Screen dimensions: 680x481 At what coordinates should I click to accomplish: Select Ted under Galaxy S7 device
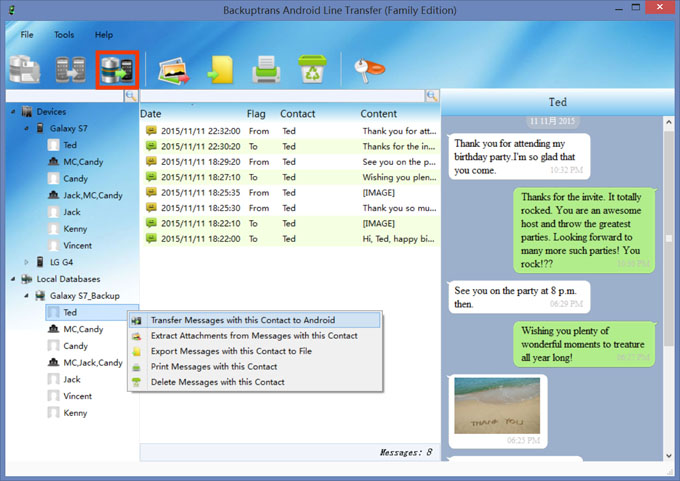pyautogui.click(x=70, y=145)
